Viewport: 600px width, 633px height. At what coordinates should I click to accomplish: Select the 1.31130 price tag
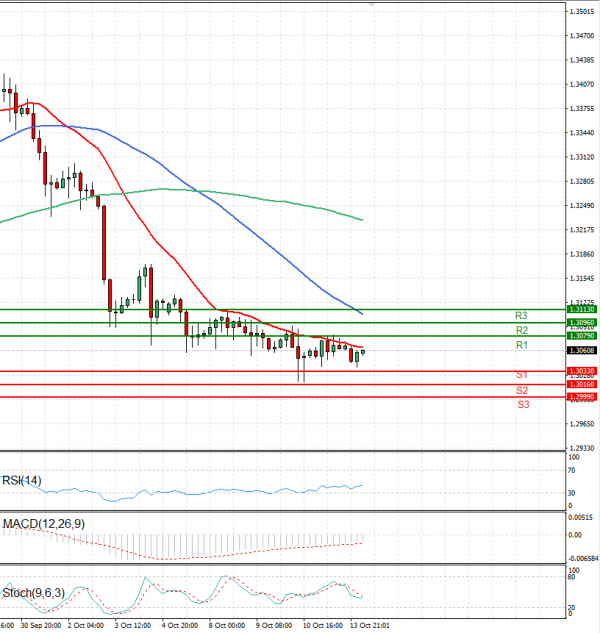click(582, 309)
